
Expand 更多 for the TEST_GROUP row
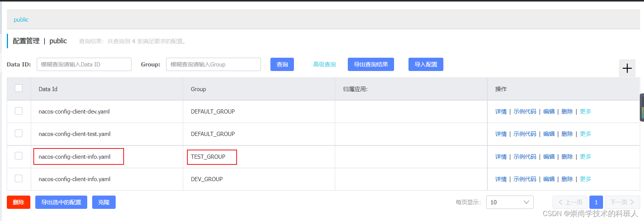[586, 157]
